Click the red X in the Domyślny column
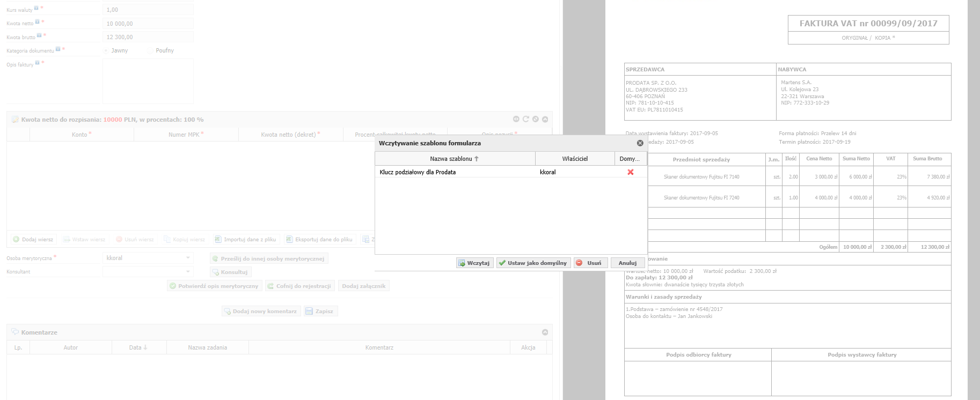The image size is (980, 400). (631, 172)
